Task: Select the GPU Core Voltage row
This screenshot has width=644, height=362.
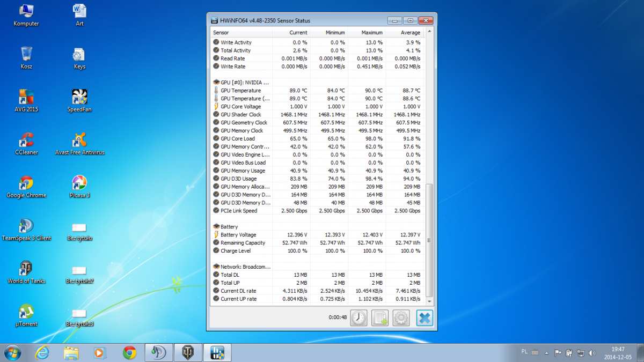Action: pos(317,107)
